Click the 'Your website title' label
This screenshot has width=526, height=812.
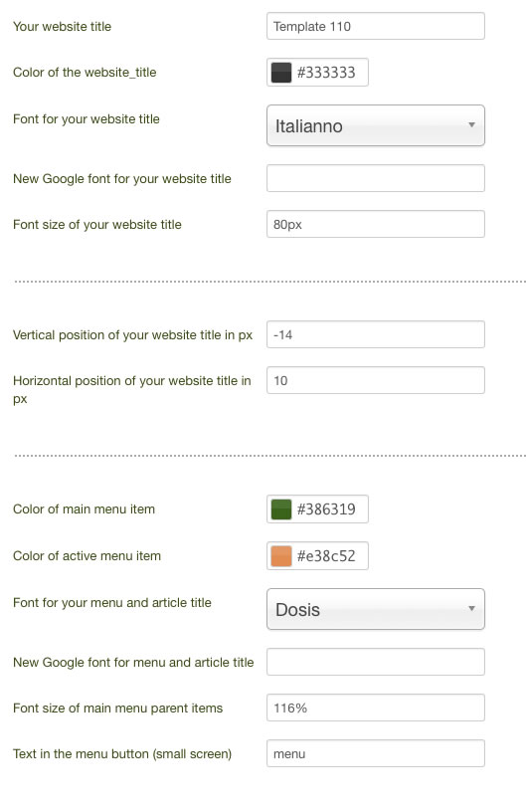[x=62, y=27]
